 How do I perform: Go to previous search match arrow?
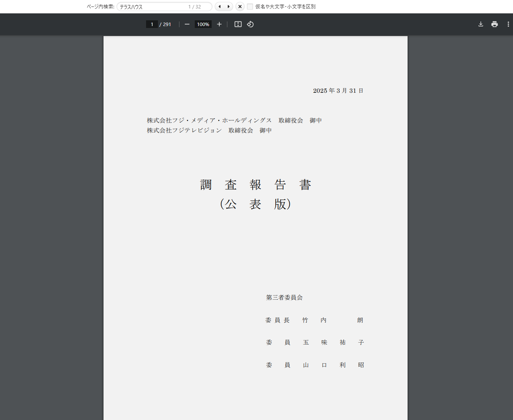tap(220, 7)
